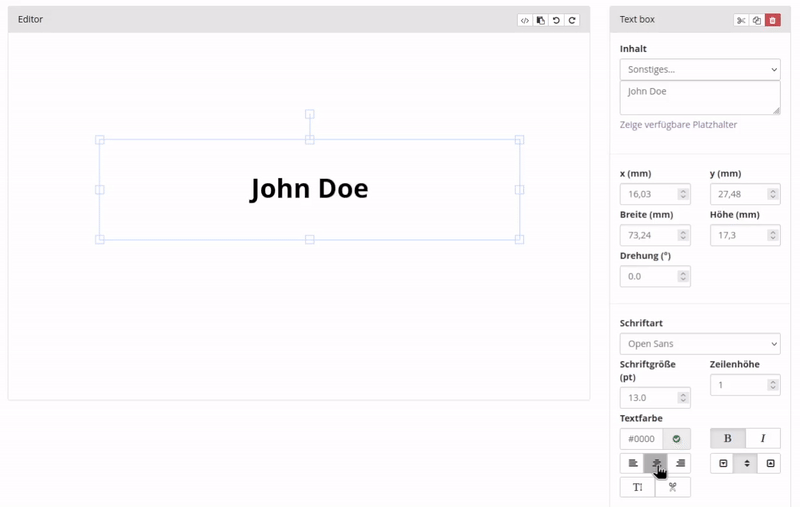The image size is (800, 507).
Task: Duplicate the text box with the copy icon
Action: click(x=757, y=20)
